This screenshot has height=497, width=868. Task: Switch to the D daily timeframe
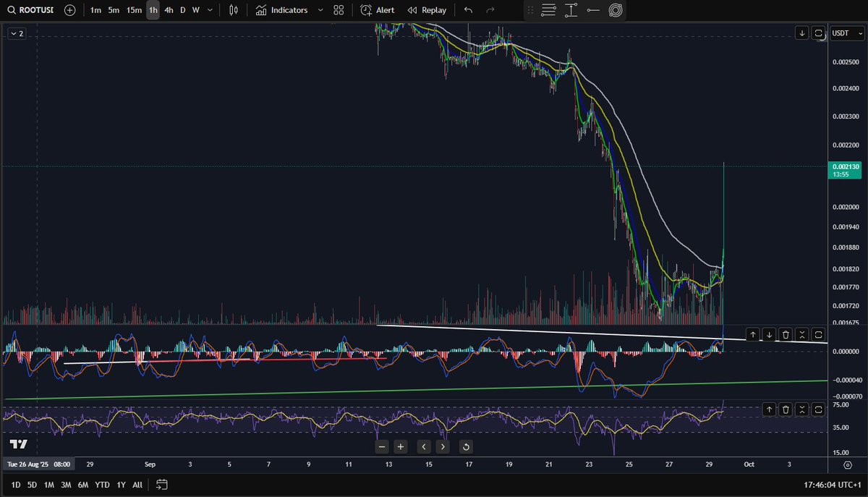click(x=182, y=10)
